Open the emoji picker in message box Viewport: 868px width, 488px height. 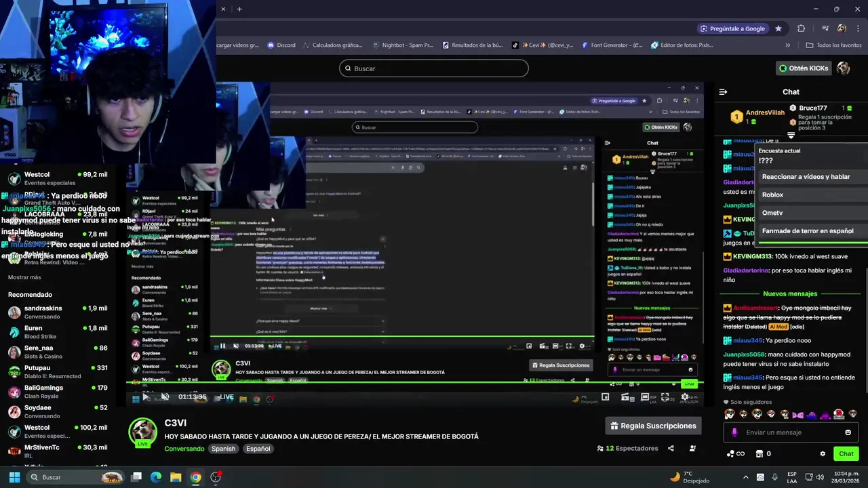pos(848,432)
